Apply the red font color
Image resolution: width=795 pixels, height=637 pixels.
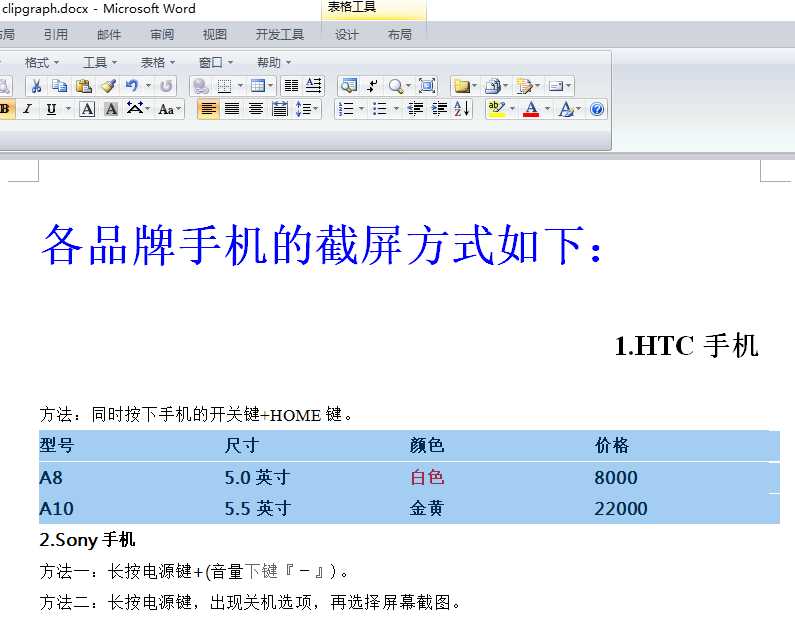531,109
